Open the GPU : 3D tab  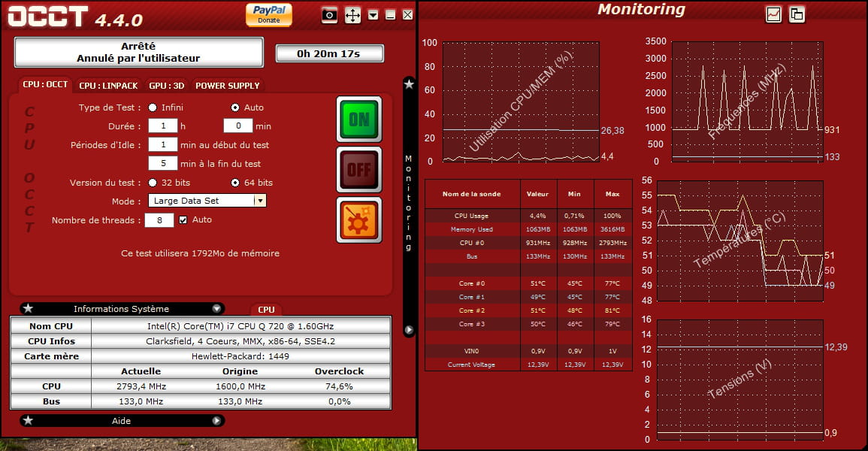(167, 85)
